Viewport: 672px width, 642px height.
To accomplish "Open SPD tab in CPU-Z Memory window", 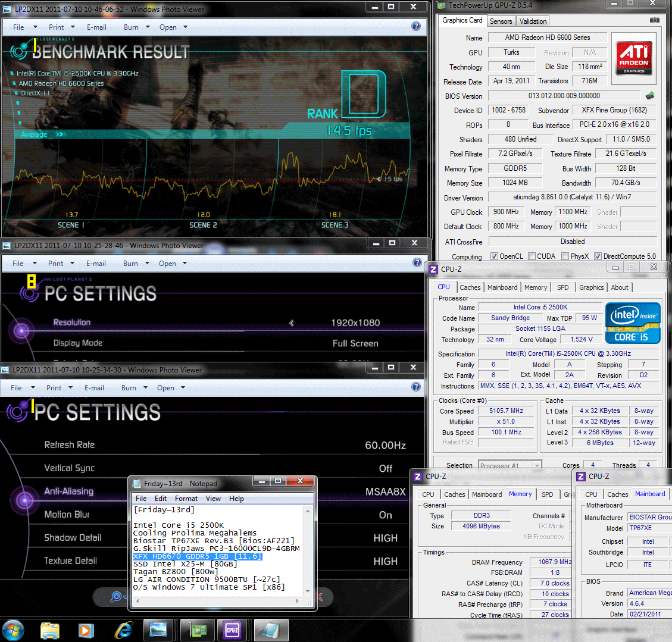I will [x=547, y=494].
